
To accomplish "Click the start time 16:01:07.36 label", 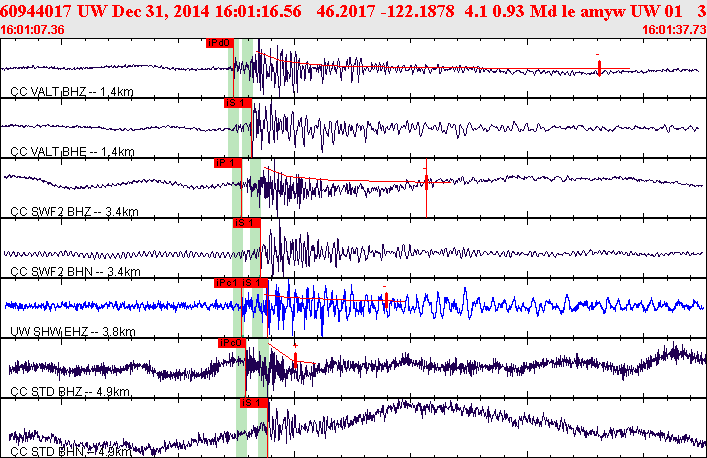I will coord(32,30).
